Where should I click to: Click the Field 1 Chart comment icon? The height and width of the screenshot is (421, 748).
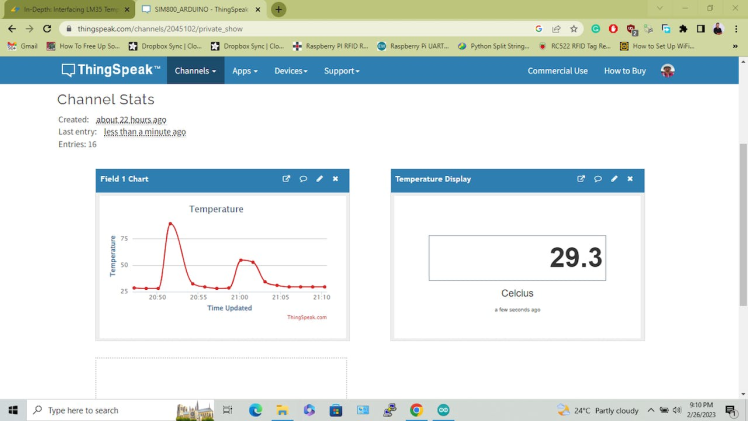tap(303, 179)
